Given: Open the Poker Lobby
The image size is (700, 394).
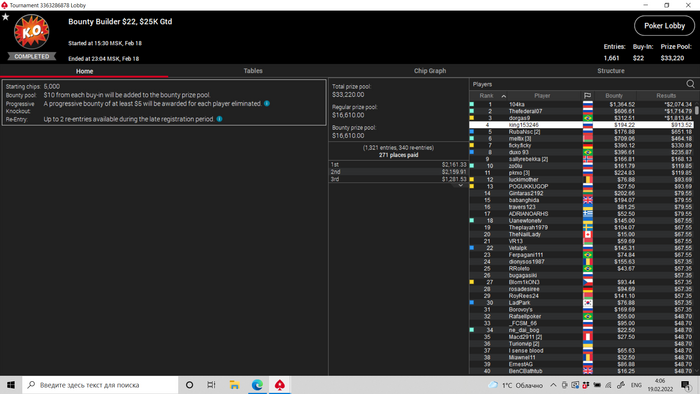Looking at the screenshot, I should 664,26.
